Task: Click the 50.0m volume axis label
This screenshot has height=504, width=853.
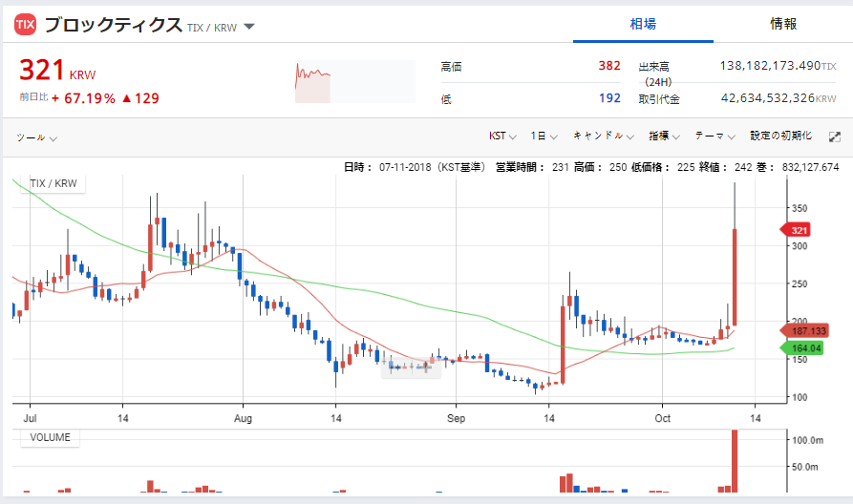Action: coord(804,467)
